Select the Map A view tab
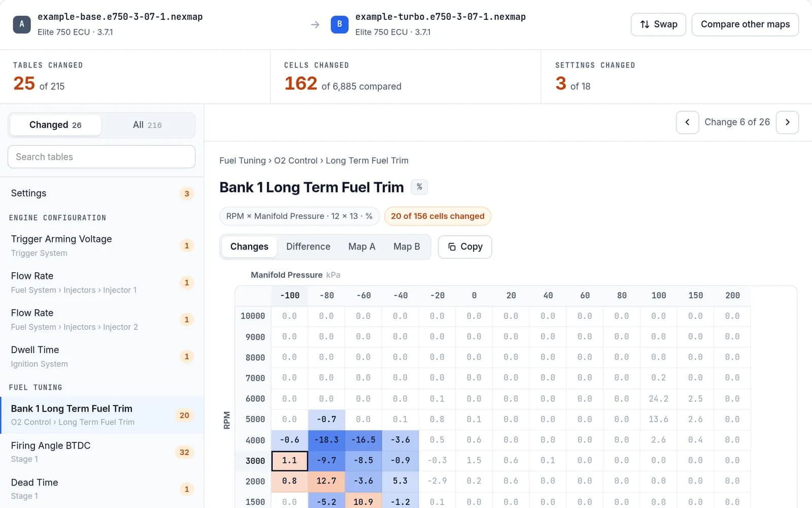This screenshot has height=508, width=812. (x=362, y=247)
